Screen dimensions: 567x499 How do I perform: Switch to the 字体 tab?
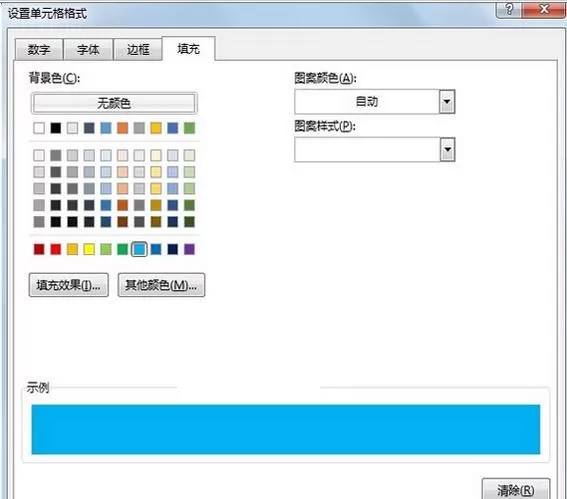(x=88, y=50)
